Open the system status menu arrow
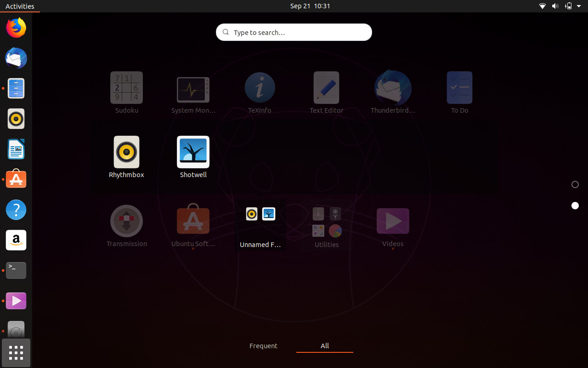 click(578, 6)
